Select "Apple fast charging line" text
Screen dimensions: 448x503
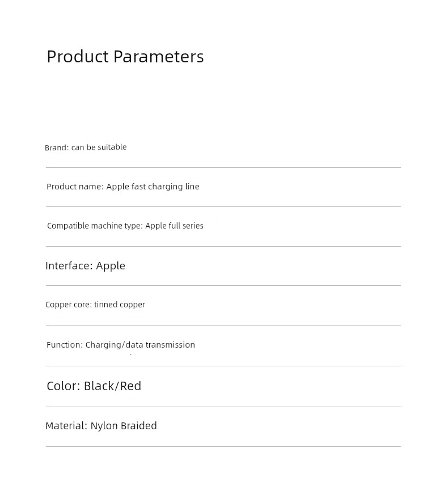pyautogui.click(x=153, y=187)
